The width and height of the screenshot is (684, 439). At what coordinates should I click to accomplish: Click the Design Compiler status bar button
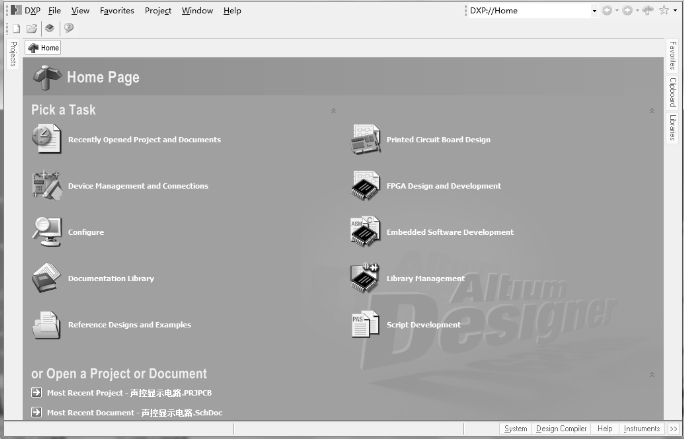[x=561, y=429]
